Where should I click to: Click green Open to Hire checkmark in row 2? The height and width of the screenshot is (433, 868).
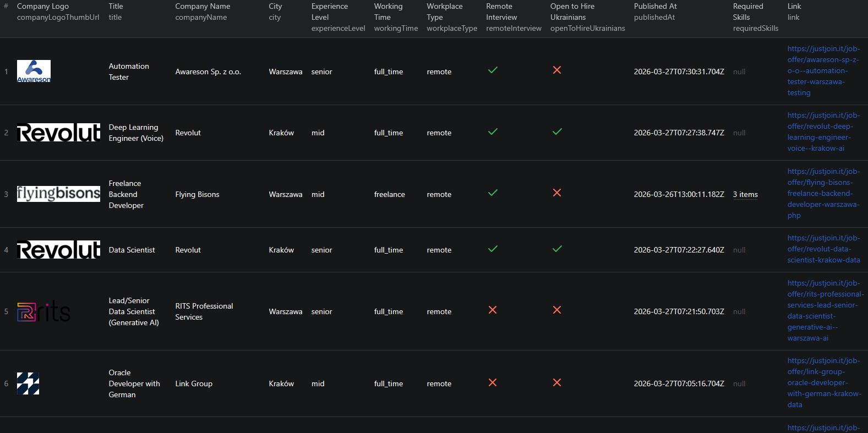coord(557,132)
